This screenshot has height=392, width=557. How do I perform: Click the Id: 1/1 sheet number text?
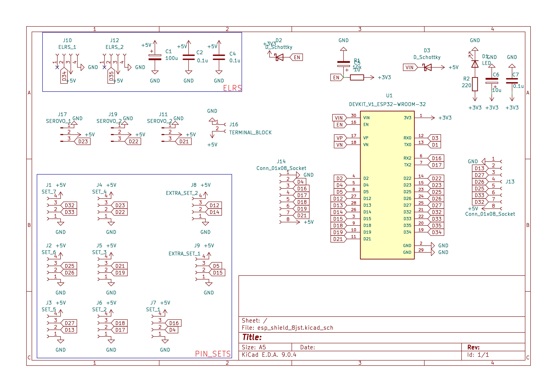(478, 355)
